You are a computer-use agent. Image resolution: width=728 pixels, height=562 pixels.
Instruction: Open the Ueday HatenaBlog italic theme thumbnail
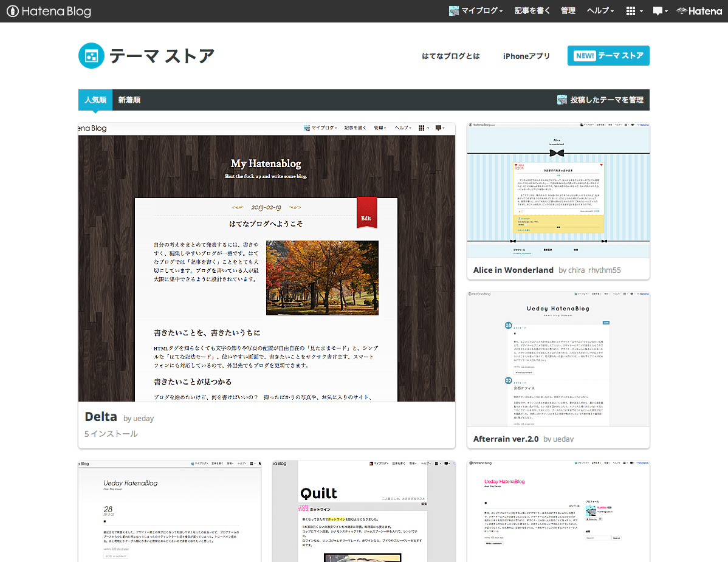(x=170, y=511)
